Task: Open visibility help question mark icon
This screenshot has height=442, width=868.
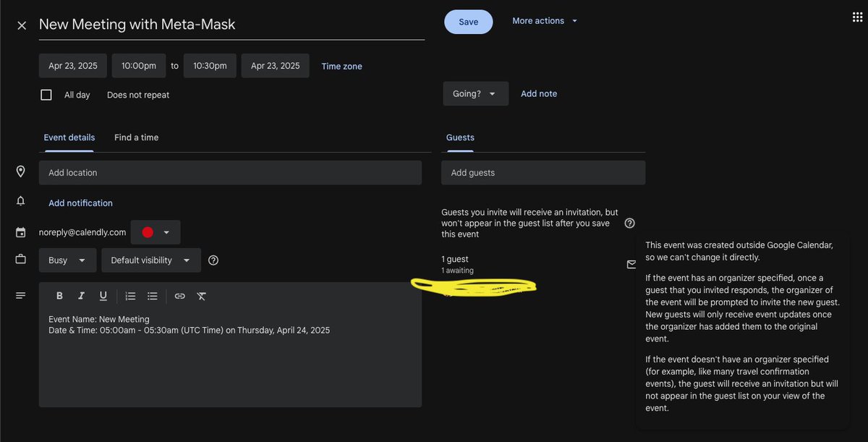Action: point(213,260)
